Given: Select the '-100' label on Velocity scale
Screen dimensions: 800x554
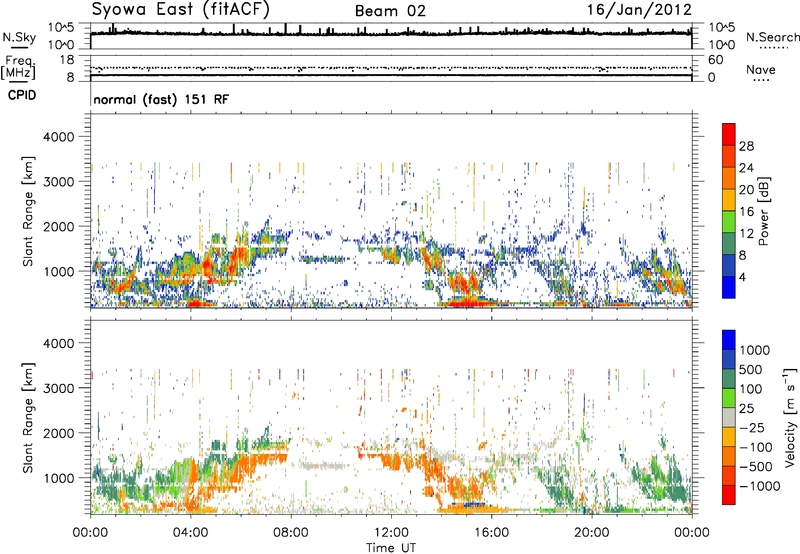Looking at the screenshot, I should click(756, 447).
